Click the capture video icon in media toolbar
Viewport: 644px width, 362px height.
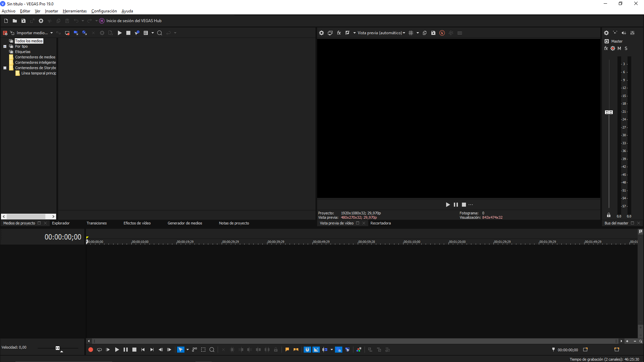(x=67, y=33)
